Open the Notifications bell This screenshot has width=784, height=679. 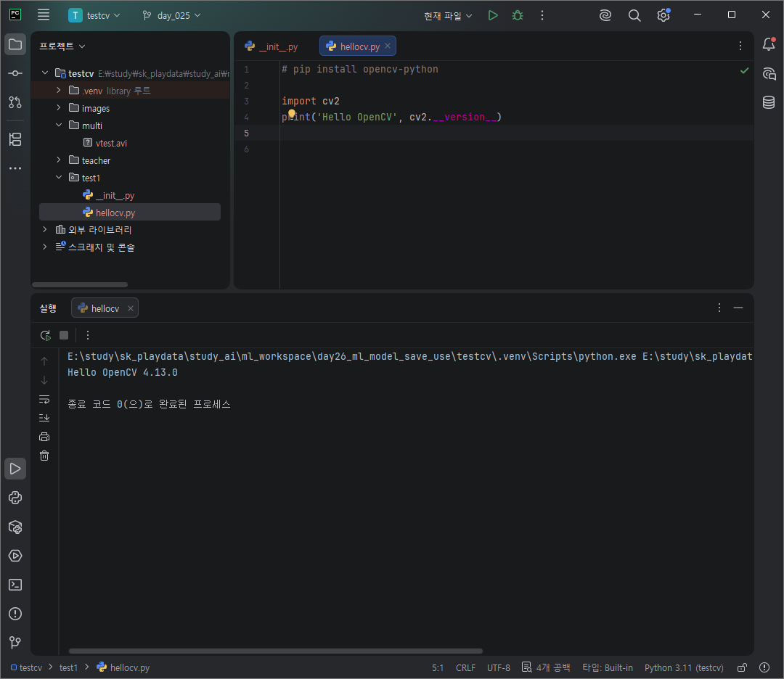pos(769,44)
